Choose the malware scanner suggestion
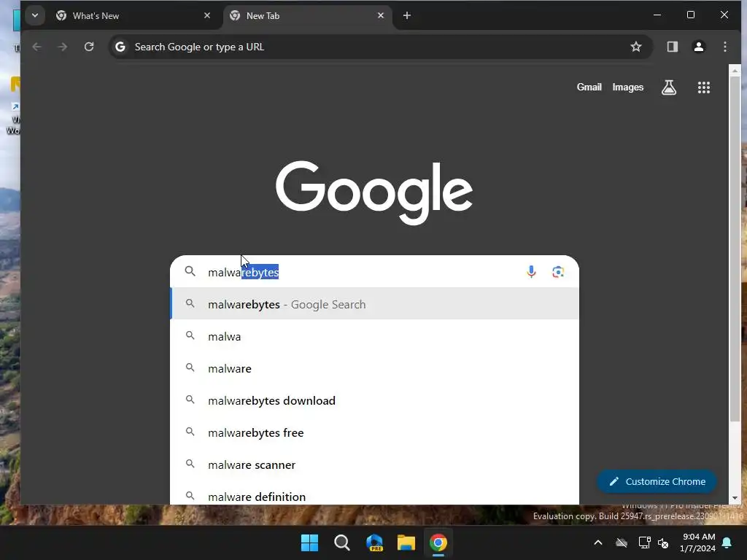The width and height of the screenshot is (747, 560). tap(374, 464)
